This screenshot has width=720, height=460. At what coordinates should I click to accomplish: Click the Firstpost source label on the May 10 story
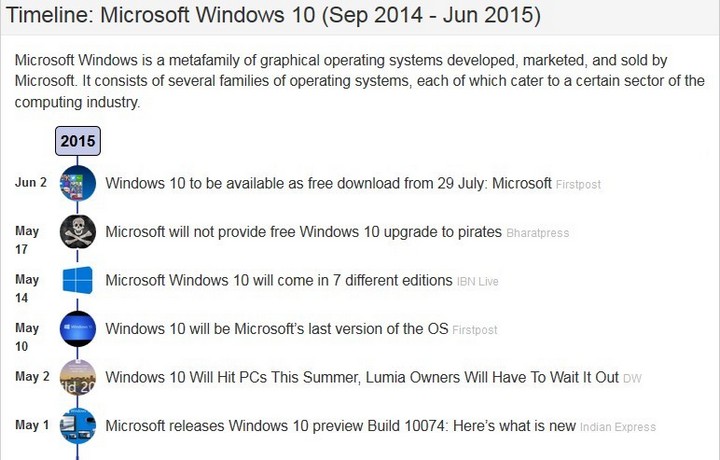tap(475, 330)
